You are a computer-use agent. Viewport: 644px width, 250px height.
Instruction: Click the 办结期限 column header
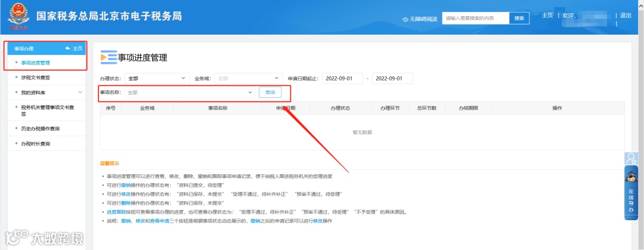click(469, 108)
